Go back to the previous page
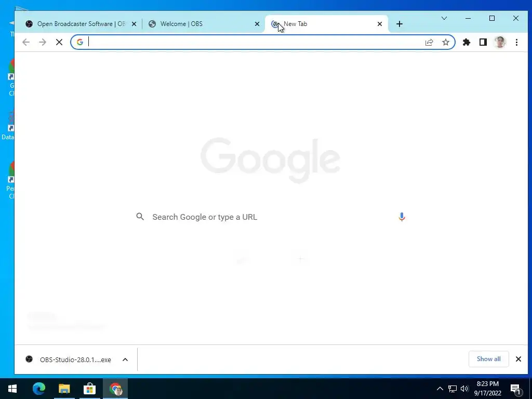The height and width of the screenshot is (399, 532). click(x=26, y=42)
